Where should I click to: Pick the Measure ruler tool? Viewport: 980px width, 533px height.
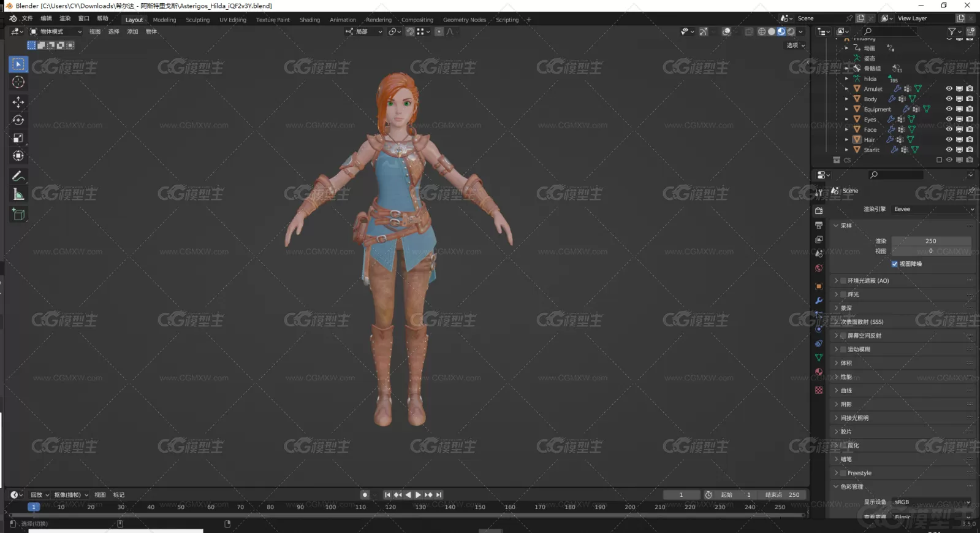[x=18, y=194]
